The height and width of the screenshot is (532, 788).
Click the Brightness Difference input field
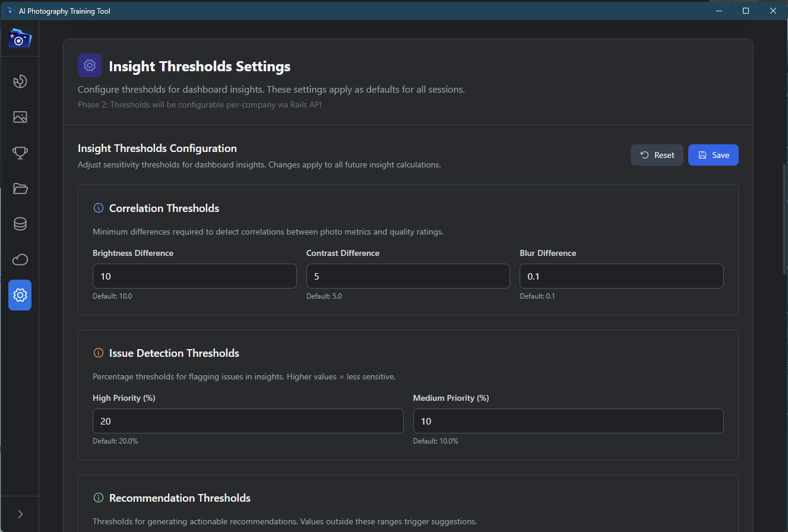194,275
